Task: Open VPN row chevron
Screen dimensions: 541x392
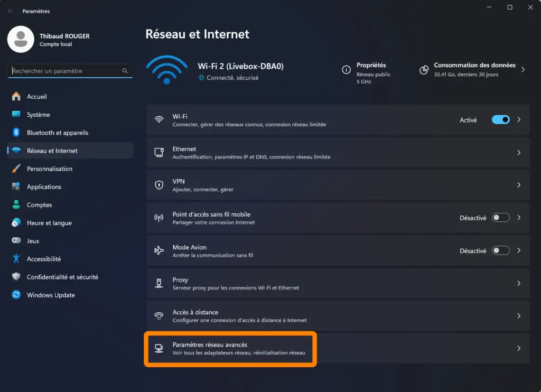Action: [519, 185]
